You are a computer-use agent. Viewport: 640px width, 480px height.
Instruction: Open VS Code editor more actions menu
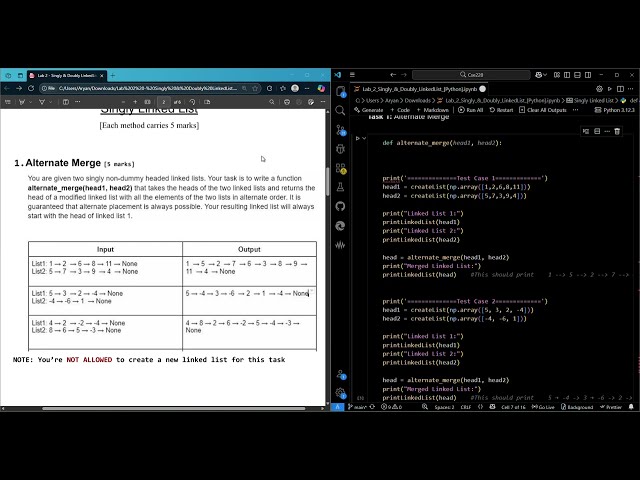click(631, 89)
